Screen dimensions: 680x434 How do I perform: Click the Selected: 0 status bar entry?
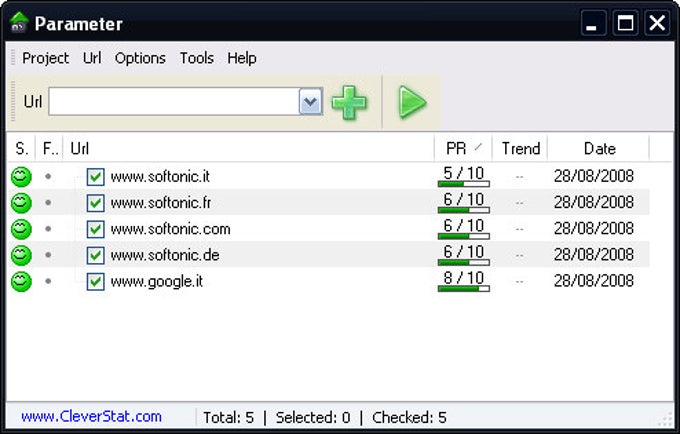click(x=313, y=418)
